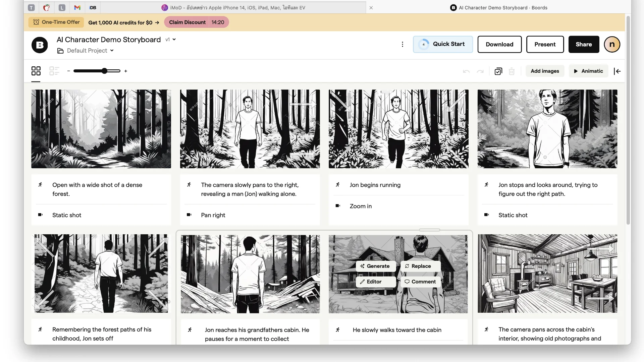
Task: Adjust the thumbnail size slider
Action: tap(104, 71)
